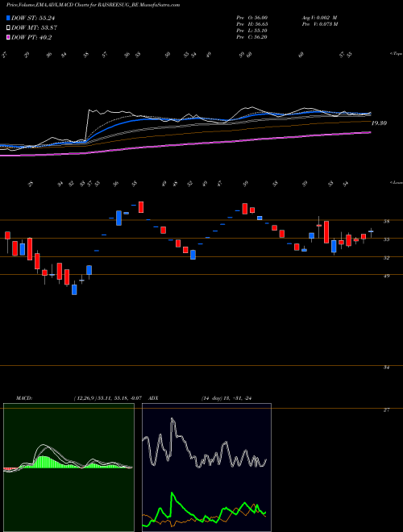Click the blue DOW ST legend swatch

click(8, 18)
